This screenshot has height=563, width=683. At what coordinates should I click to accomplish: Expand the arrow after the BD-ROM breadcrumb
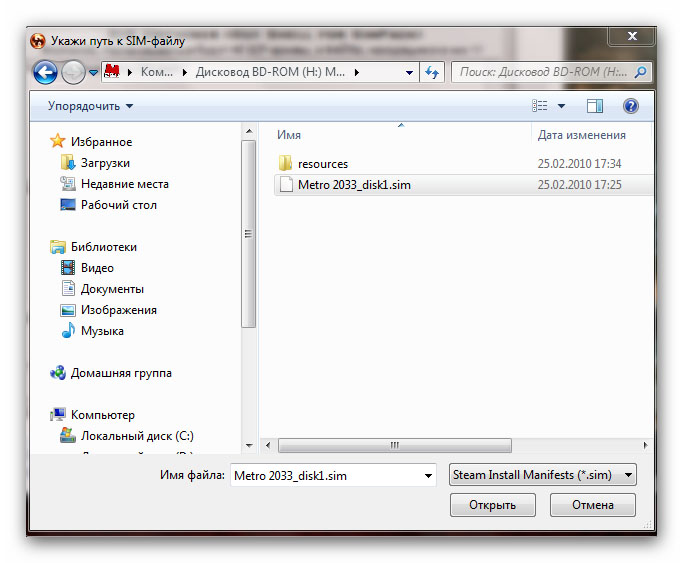[357, 72]
